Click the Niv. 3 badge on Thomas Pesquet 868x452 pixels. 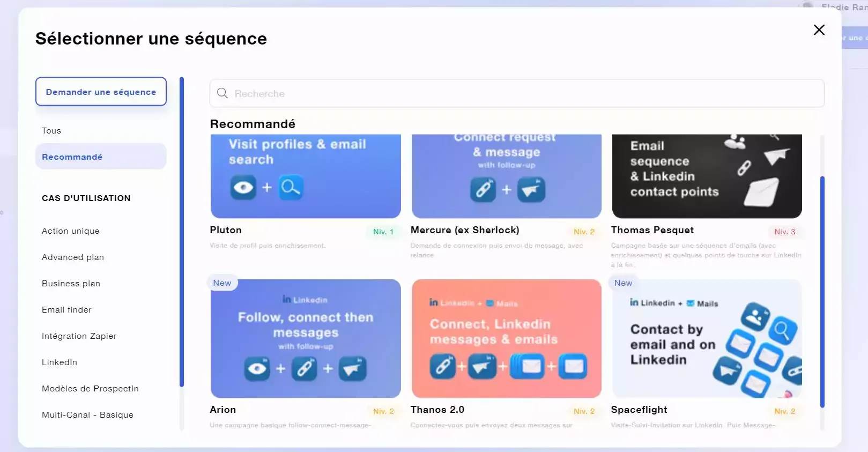tap(785, 232)
